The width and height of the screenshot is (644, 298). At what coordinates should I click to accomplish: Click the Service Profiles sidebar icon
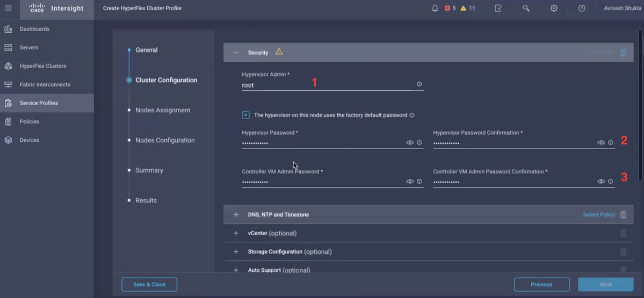click(x=8, y=103)
